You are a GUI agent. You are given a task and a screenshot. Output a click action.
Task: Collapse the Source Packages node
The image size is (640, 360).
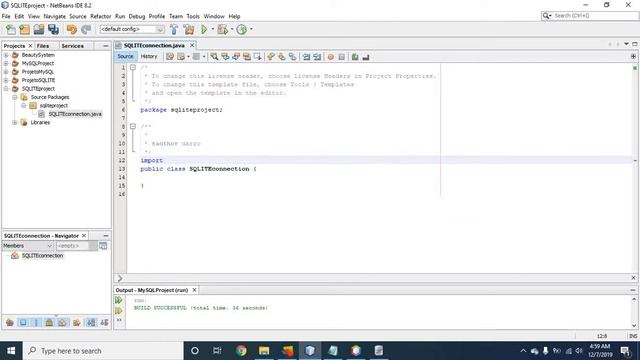(15, 97)
